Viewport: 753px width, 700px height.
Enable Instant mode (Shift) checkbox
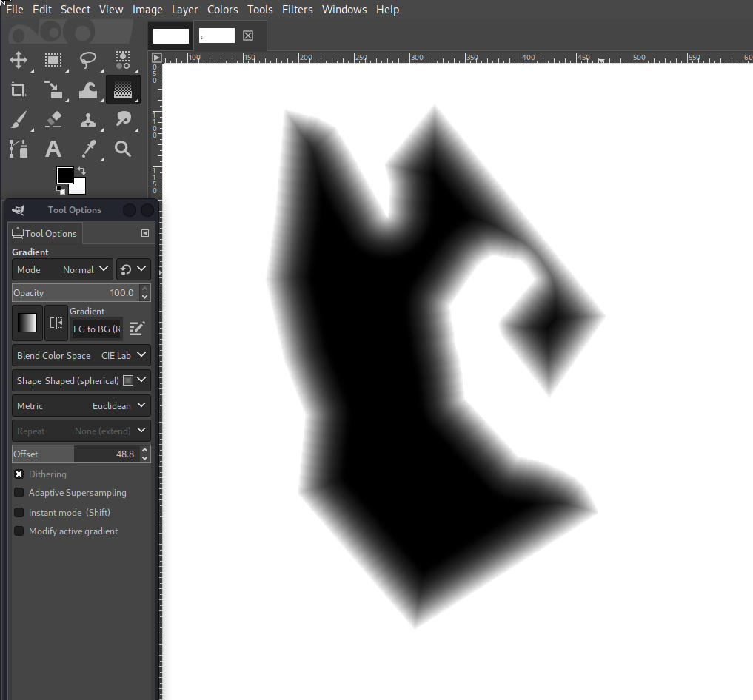(x=19, y=512)
